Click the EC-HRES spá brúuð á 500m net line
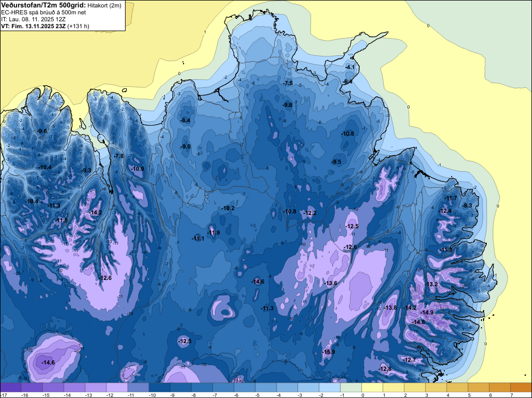The width and height of the screenshot is (532, 398). (x=44, y=12)
